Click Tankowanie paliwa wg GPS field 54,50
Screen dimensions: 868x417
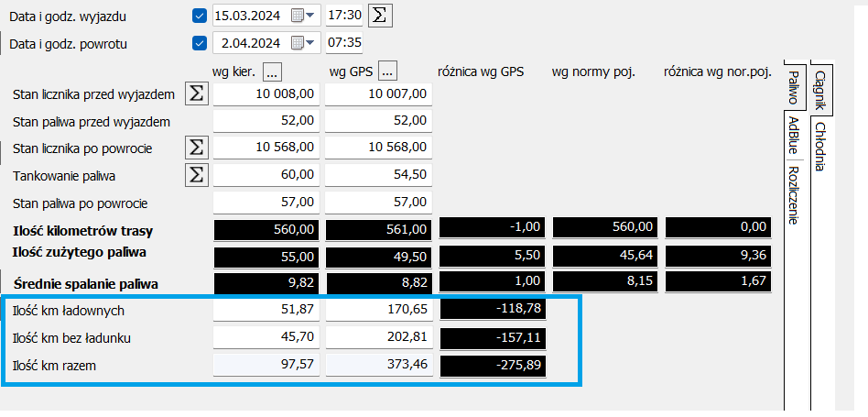point(377,175)
